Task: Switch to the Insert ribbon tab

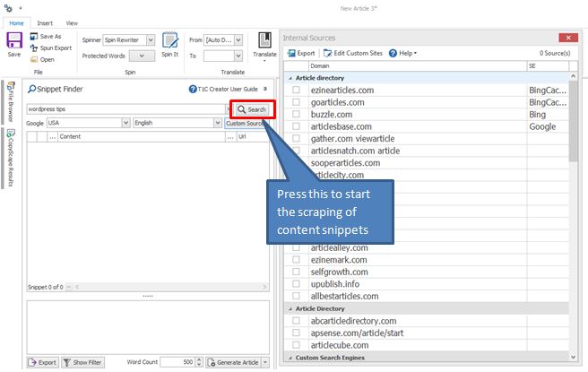Action: click(45, 23)
